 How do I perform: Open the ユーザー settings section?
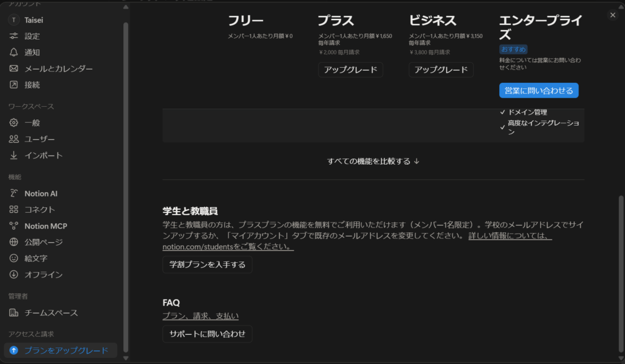(40, 139)
